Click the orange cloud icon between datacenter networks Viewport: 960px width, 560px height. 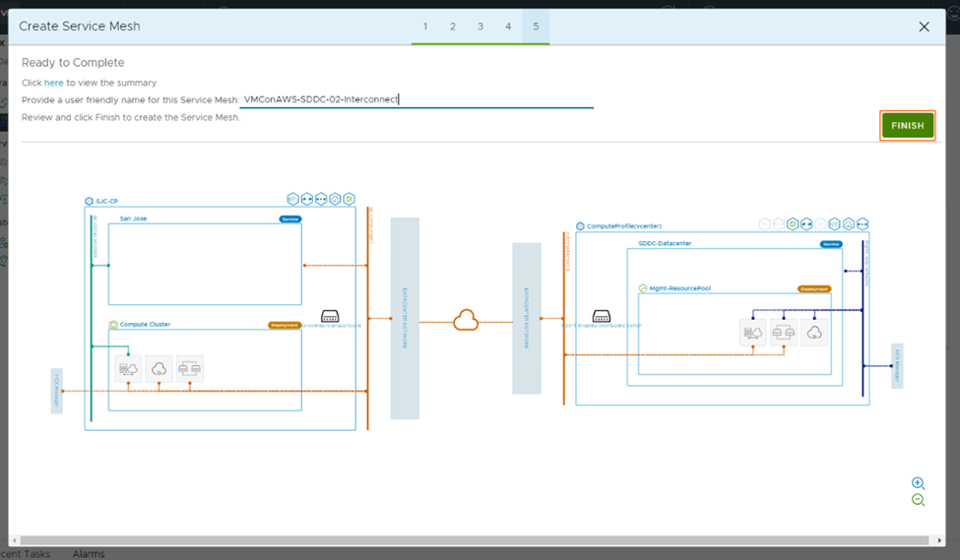click(466, 320)
